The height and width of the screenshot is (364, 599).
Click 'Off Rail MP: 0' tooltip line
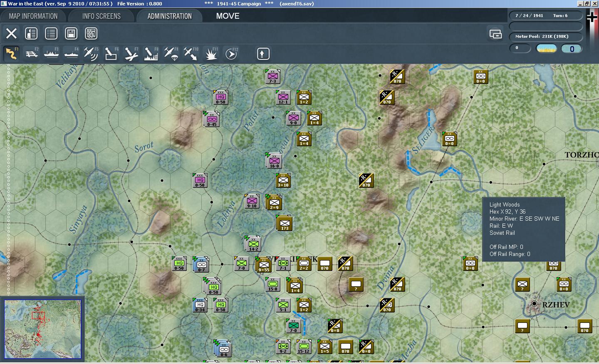(x=506, y=247)
